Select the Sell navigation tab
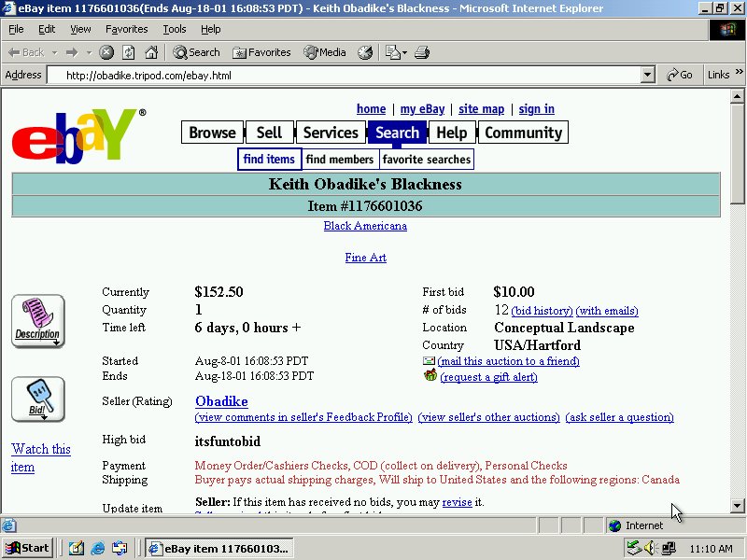 tap(269, 132)
